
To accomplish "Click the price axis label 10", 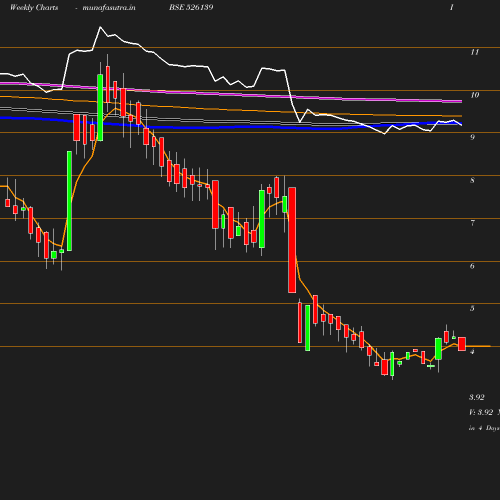I will 475,95.
